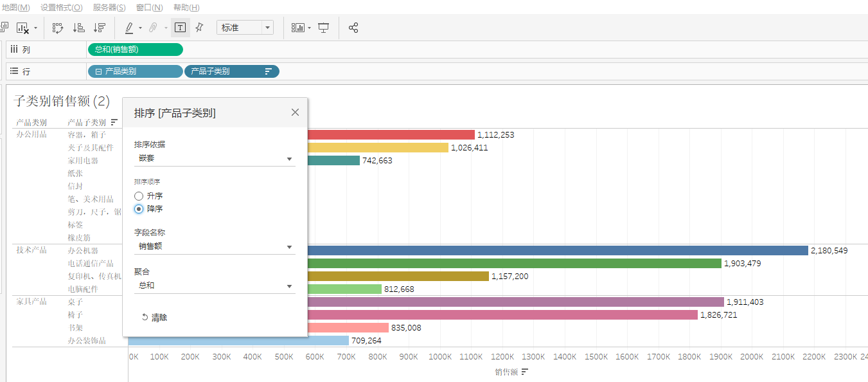Screen dimensions: 868x382
Task: Click the Presentation Mode icon
Action: 324,28
